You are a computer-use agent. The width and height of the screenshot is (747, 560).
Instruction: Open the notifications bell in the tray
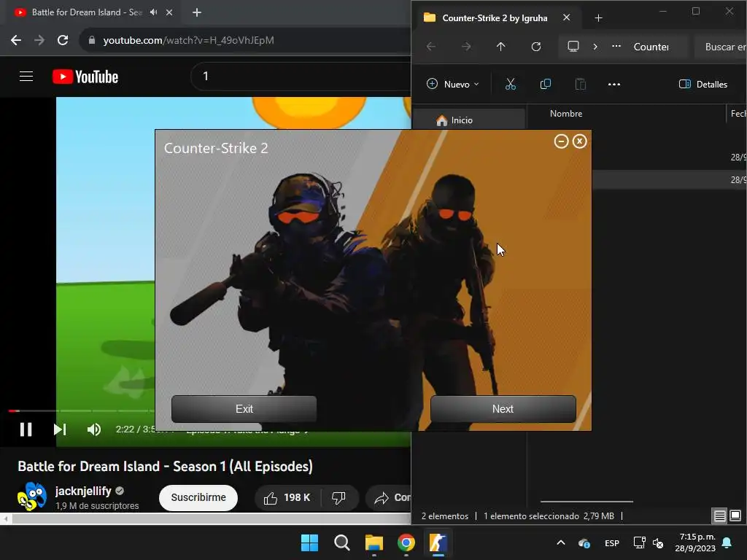pos(727,542)
